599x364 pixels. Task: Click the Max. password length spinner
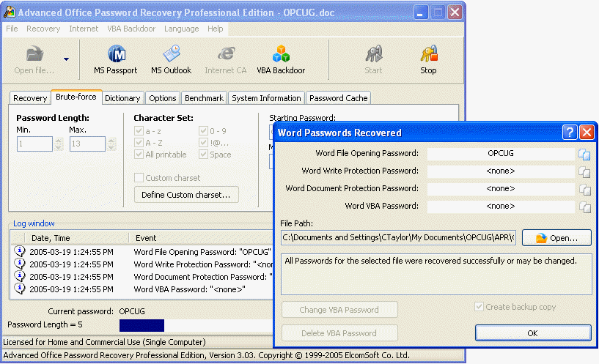(111, 144)
